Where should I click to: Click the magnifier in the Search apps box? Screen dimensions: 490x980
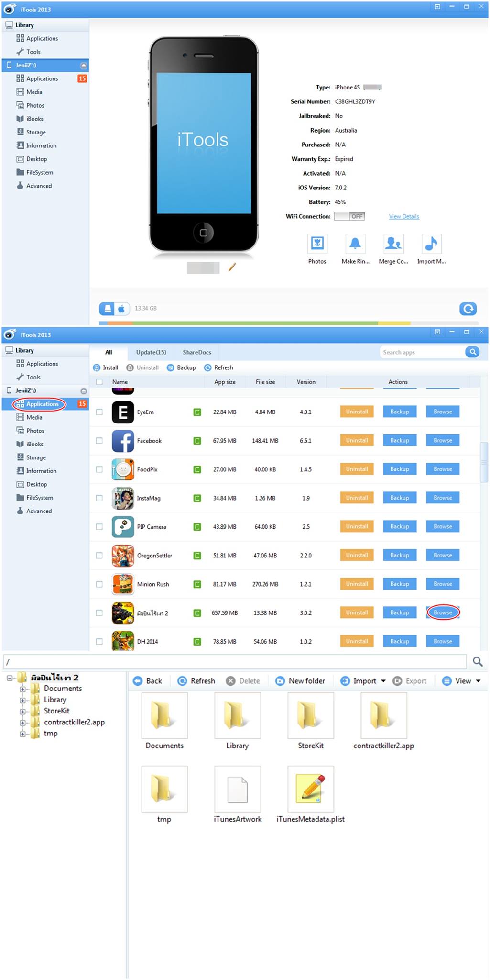click(472, 352)
